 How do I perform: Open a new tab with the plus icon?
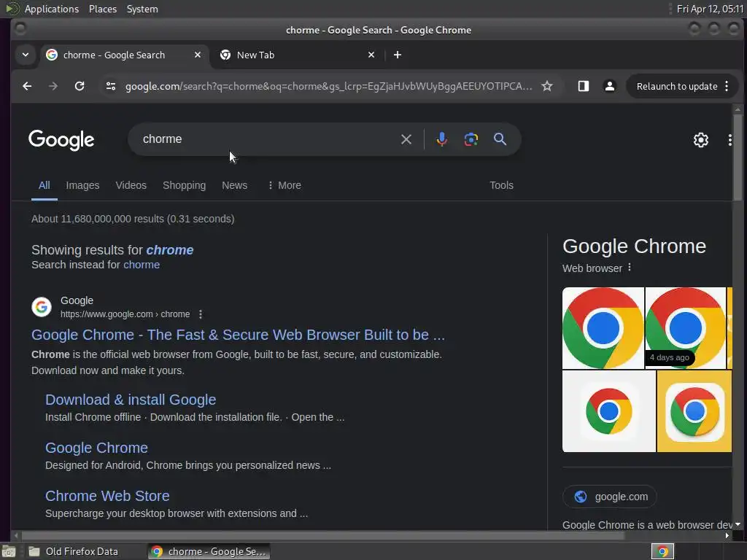[x=398, y=55]
